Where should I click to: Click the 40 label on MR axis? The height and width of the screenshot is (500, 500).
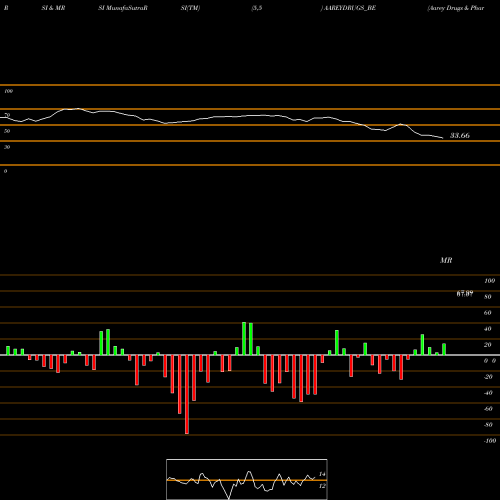point(488,329)
